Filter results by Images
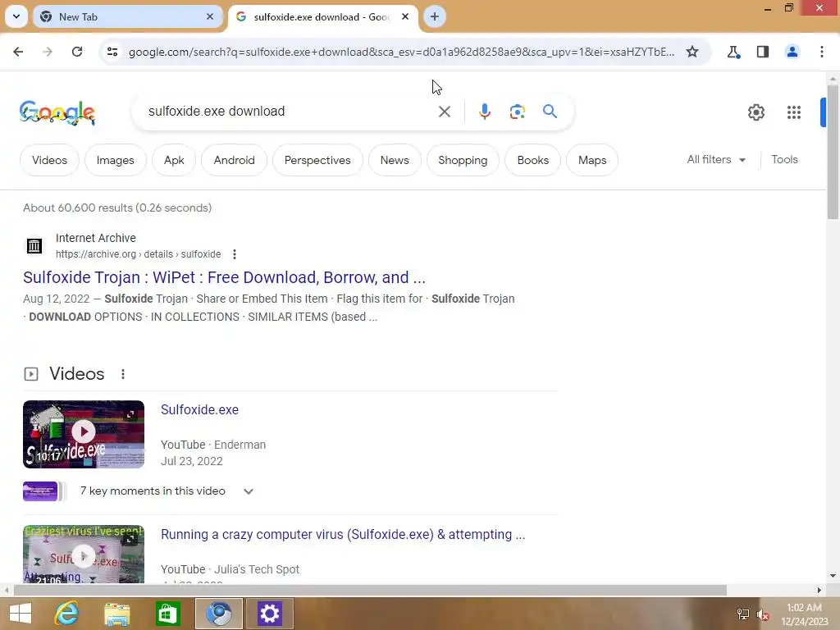The width and height of the screenshot is (840, 630). tap(115, 160)
